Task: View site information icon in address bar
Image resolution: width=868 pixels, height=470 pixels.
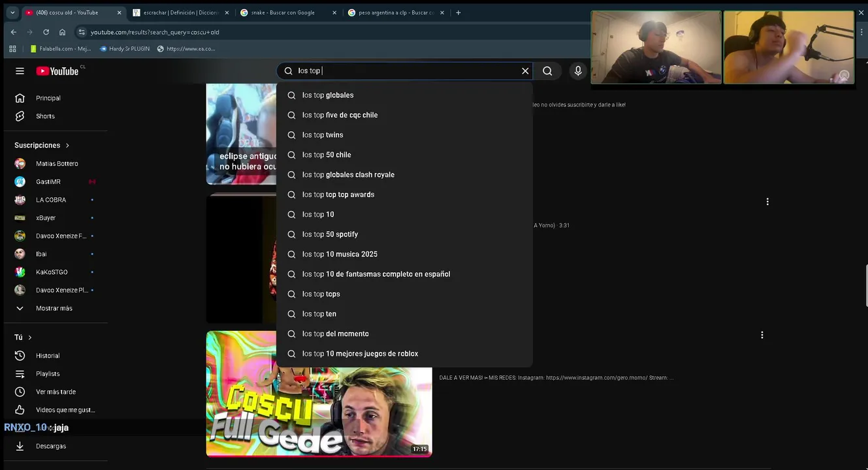Action: (x=82, y=32)
